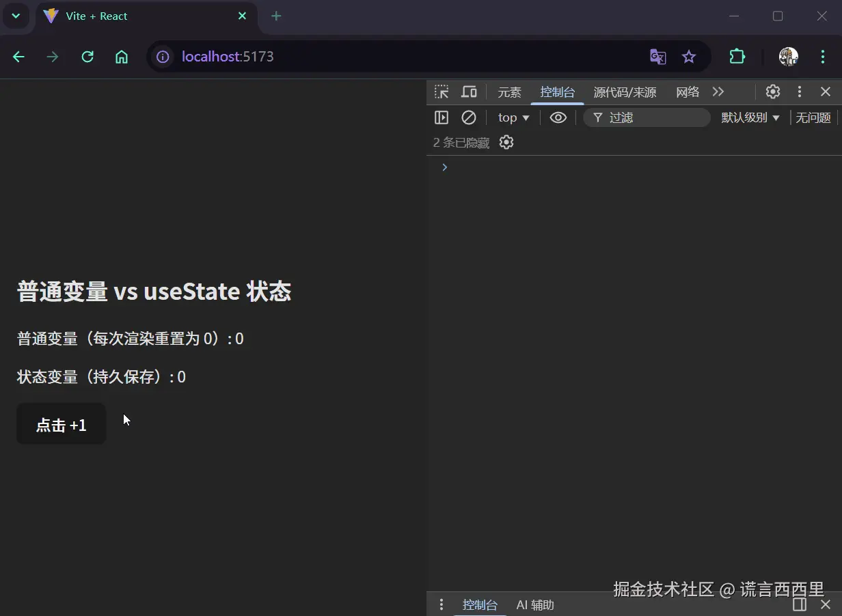Open the Google Translate icon in address bar
Viewport: 842px width, 616px height.
[657, 57]
